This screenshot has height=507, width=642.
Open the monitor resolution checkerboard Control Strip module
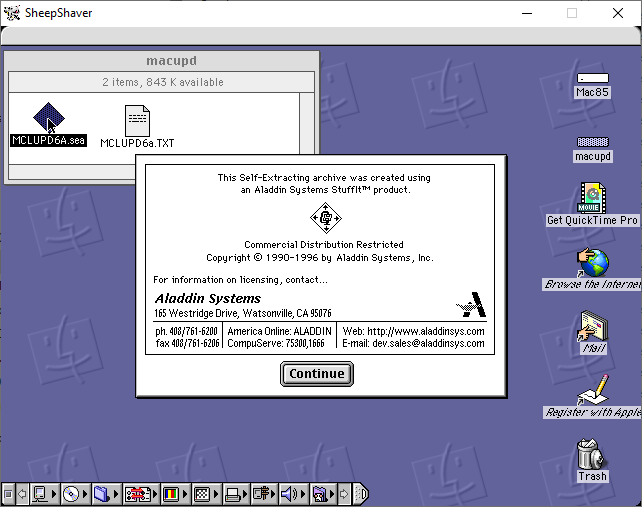pyautogui.click(x=206, y=494)
